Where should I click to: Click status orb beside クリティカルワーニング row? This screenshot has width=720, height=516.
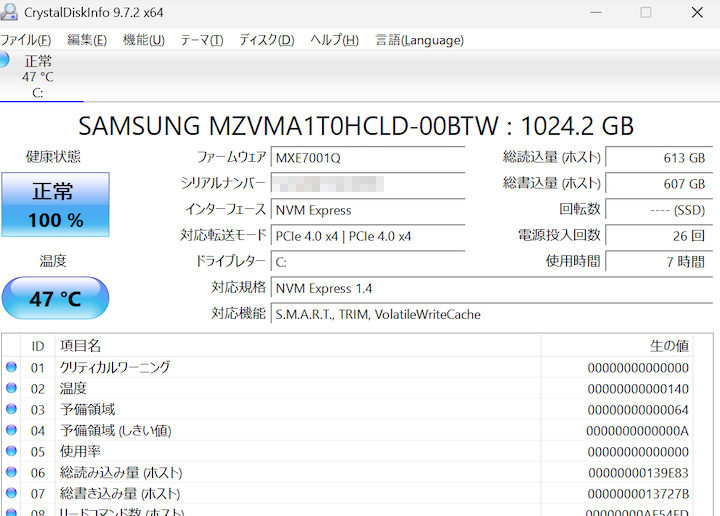tap(12, 367)
